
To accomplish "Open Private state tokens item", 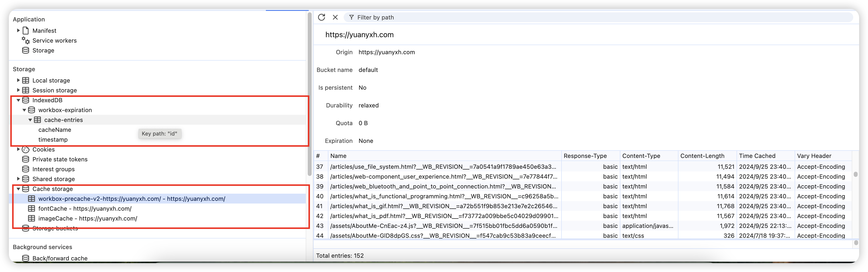I will (60, 159).
